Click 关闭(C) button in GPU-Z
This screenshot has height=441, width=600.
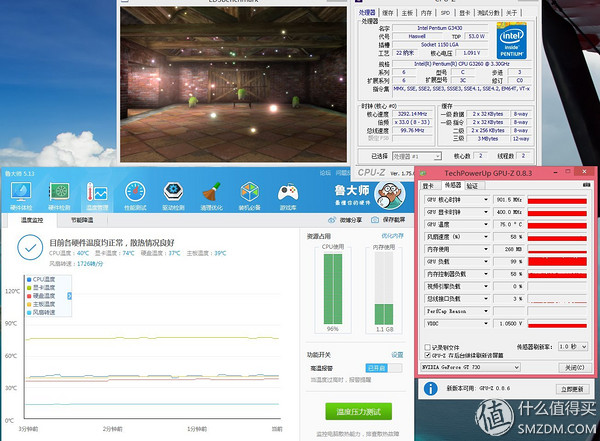click(x=575, y=368)
